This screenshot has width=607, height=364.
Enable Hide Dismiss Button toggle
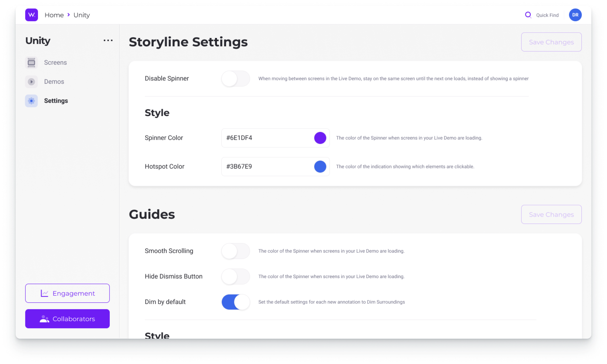(x=236, y=276)
